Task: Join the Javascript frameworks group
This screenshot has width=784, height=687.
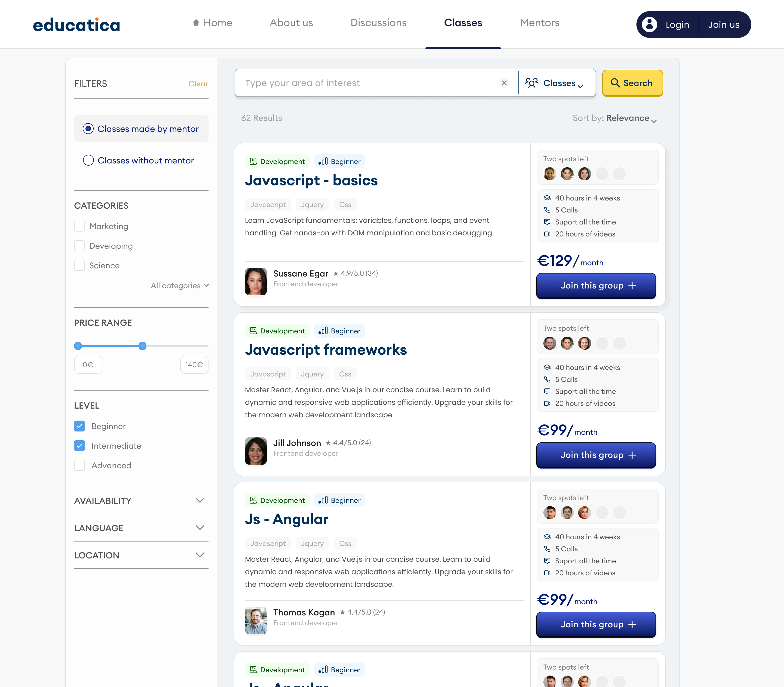Action: (x=596, y=455)
